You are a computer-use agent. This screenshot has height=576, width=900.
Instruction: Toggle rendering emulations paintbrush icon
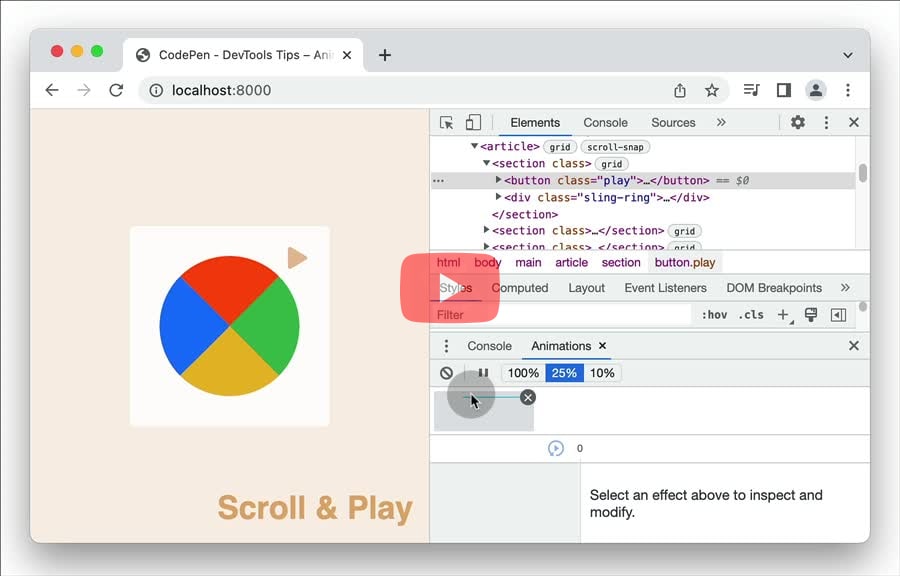pyautogui.click(x=810, y=314)
